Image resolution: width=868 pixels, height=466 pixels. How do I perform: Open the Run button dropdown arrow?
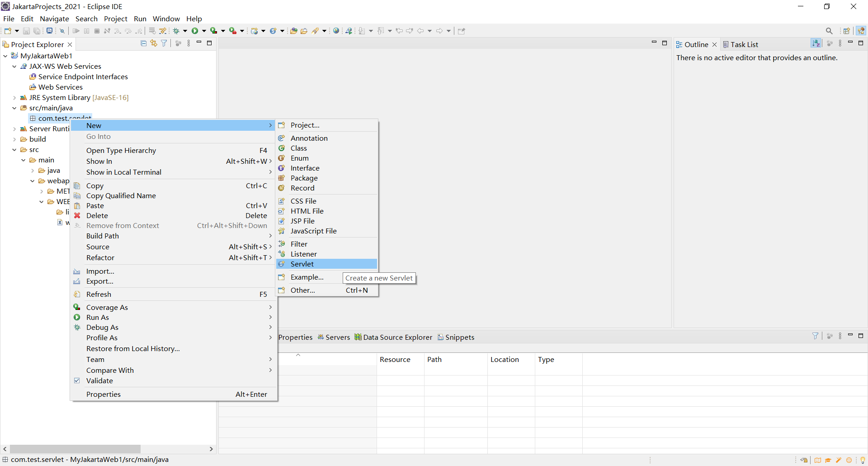pyautogui.click(x=204, y=31)
